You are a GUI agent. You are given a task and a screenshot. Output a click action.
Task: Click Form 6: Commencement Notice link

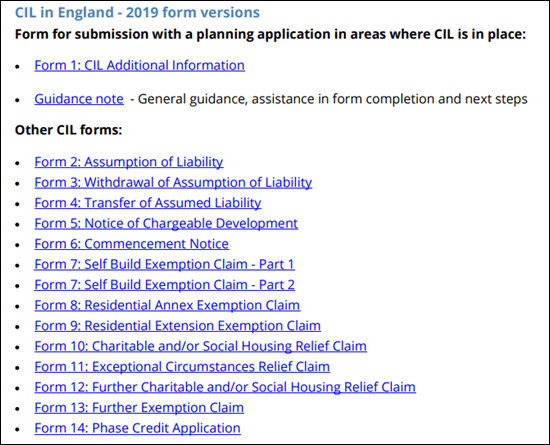[132, 244]
